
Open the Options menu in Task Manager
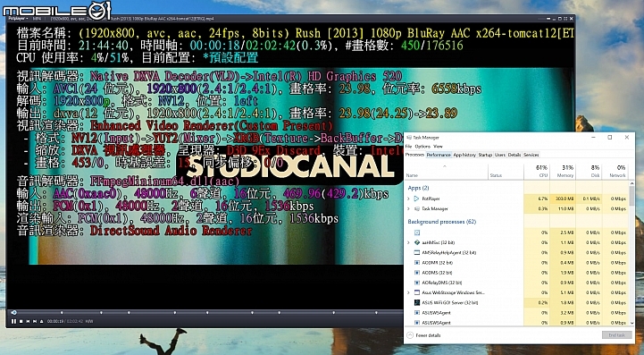coord(422,147)
